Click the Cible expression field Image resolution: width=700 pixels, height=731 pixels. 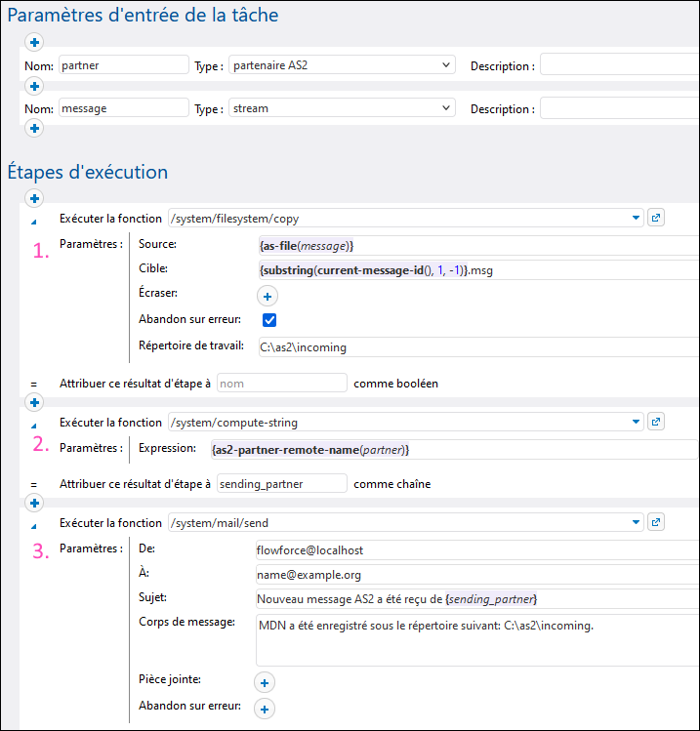476,268
